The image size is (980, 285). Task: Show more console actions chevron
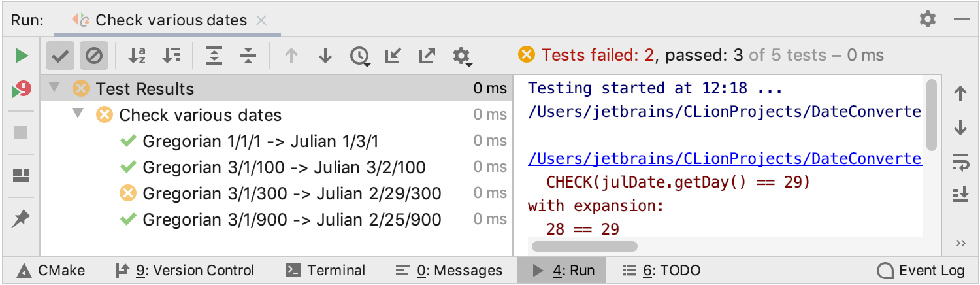(960, 243)
